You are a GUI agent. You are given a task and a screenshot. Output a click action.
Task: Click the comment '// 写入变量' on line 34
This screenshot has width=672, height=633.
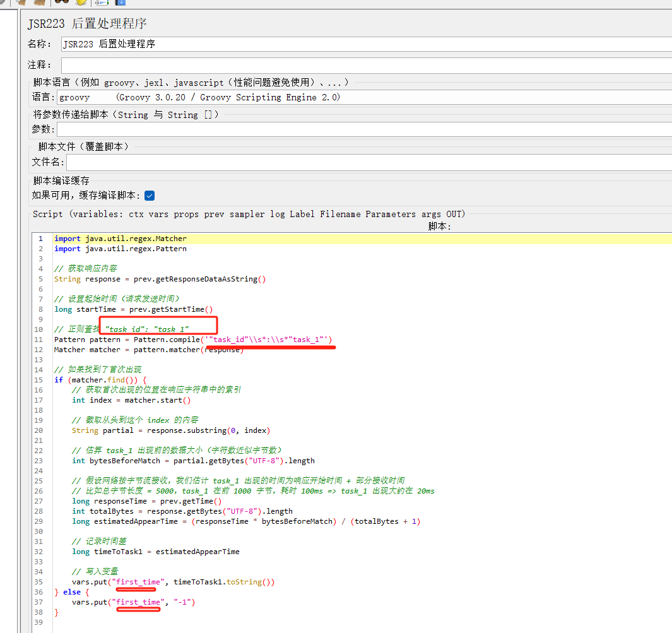(95, 572)
